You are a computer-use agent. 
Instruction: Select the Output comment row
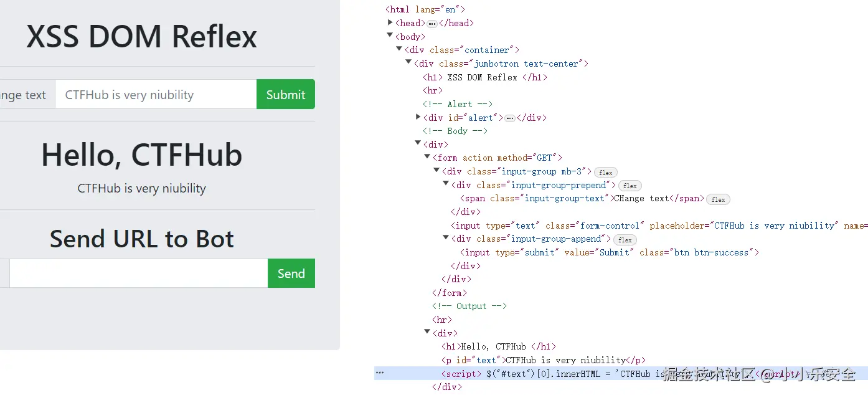coord(469,306)
